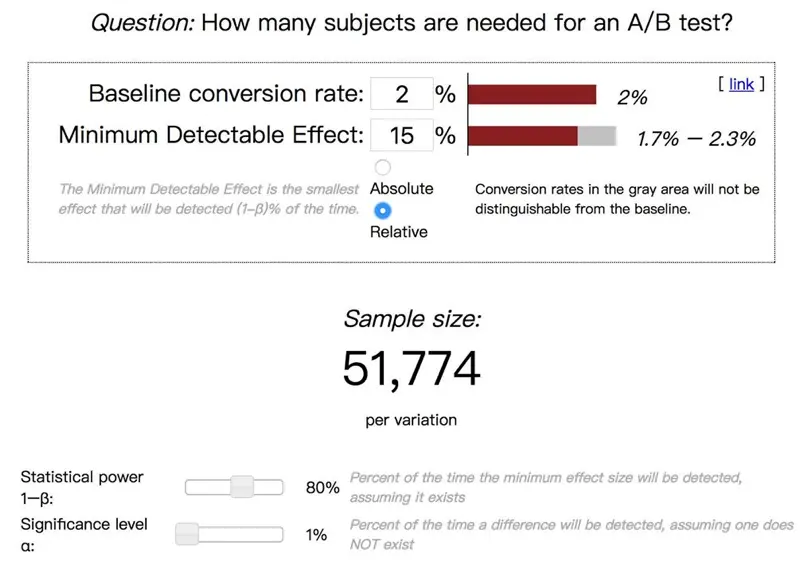Click the gray area of the effect bar

coord(597,136)
